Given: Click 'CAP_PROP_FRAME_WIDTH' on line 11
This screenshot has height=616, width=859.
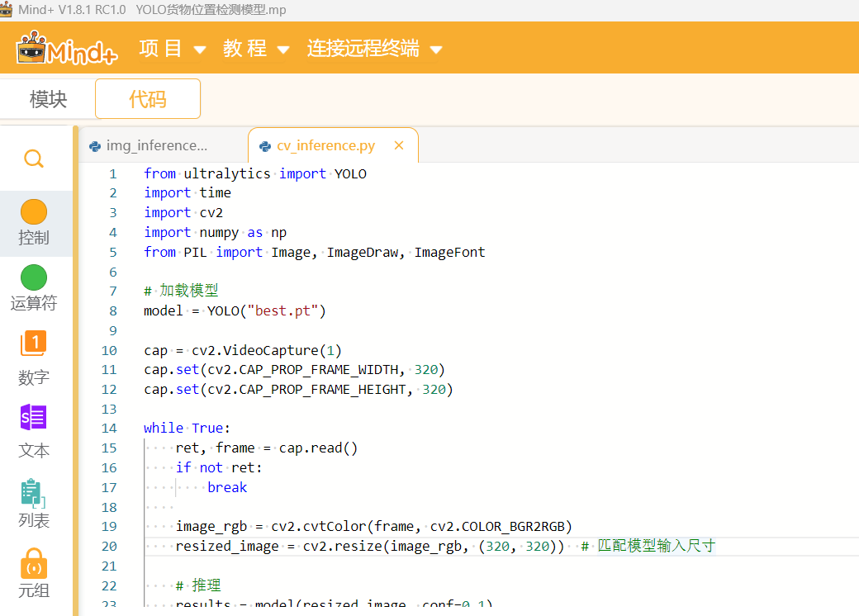Looking at the screenshot, I should (x=319, y=370).
